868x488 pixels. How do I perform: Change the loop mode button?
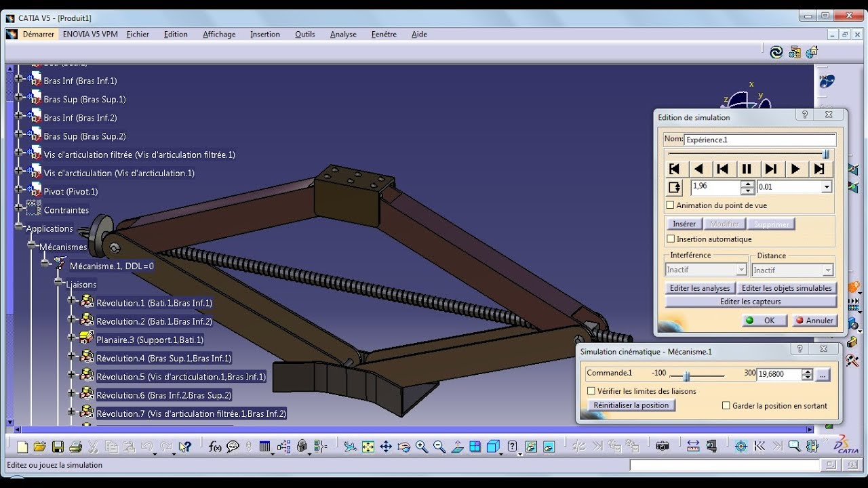coord(675,187)
